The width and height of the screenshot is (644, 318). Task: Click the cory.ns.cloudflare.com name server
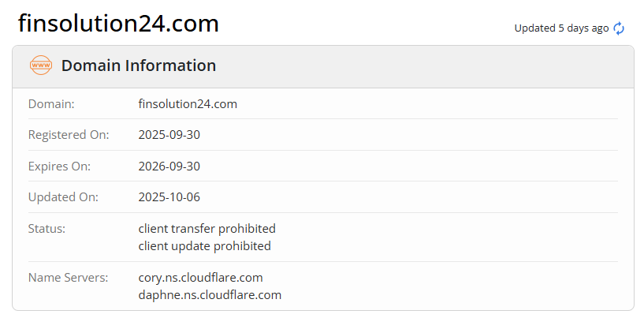point(201,278)
